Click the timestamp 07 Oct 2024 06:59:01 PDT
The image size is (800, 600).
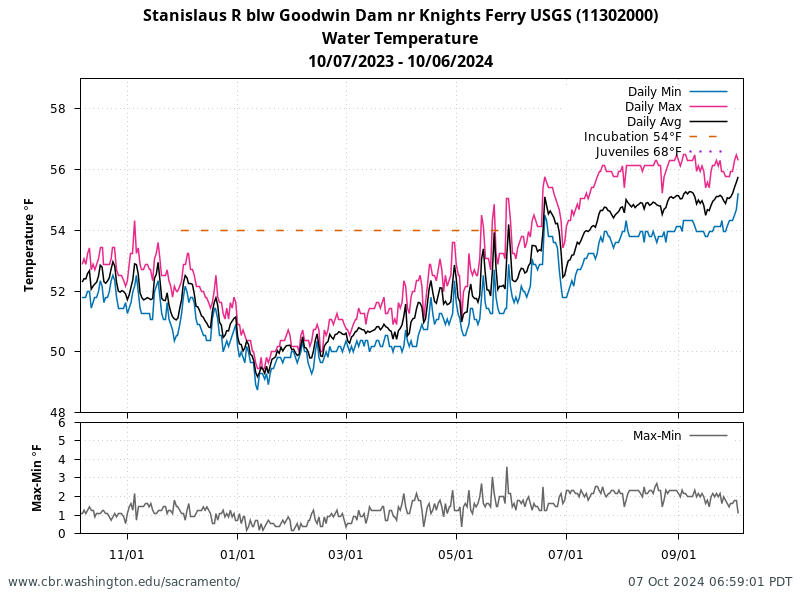tap(710, 582)
